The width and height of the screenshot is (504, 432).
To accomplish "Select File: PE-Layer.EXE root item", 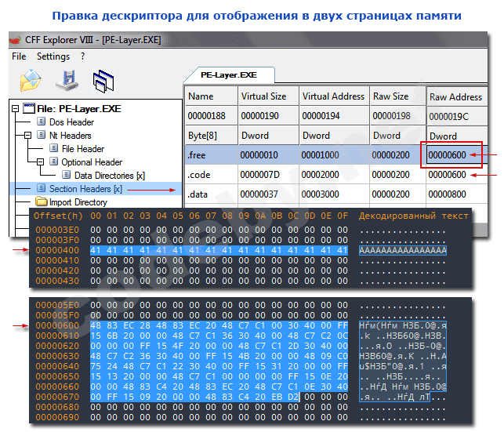I will click(x=78, y=109).
